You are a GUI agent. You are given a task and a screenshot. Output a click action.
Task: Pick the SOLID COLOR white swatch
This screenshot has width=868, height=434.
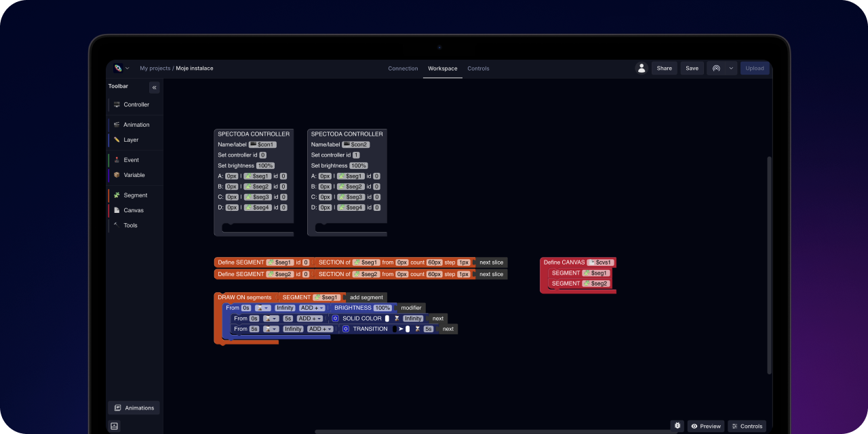tap(387, 319)
